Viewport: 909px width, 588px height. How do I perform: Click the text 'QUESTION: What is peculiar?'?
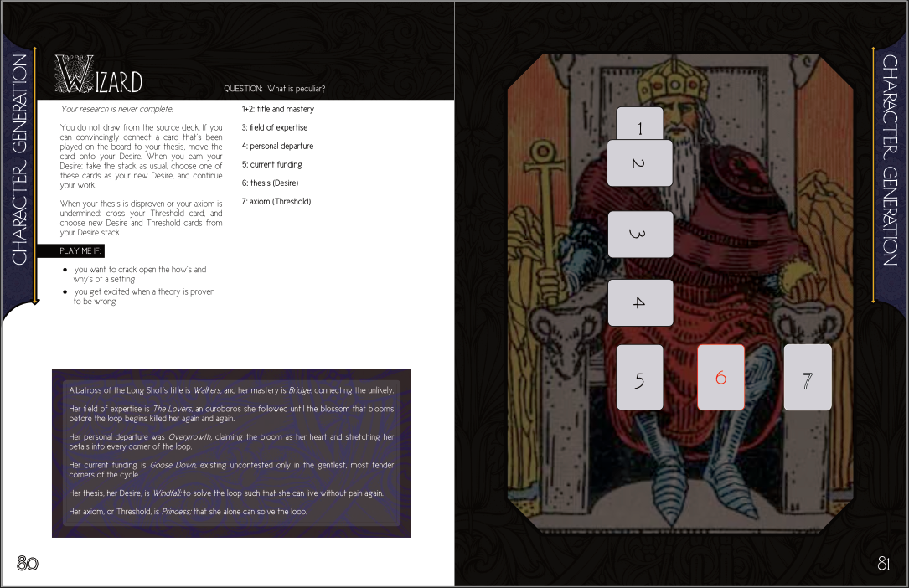[274, 89]
